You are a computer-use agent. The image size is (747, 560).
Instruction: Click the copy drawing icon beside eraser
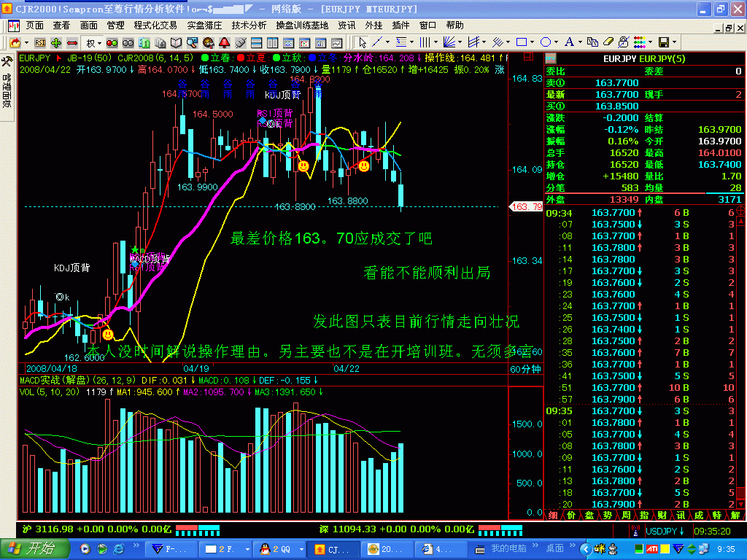(592, 42)
